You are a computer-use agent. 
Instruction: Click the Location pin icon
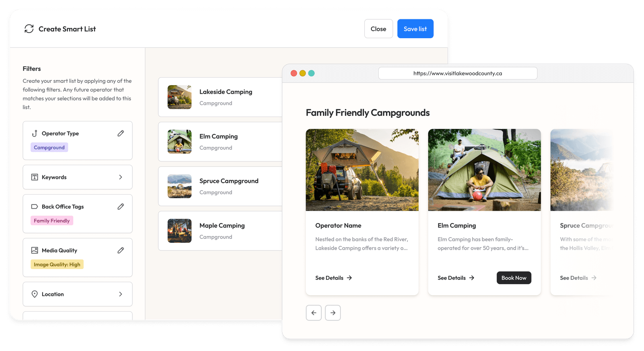click(x=35, y=294)
